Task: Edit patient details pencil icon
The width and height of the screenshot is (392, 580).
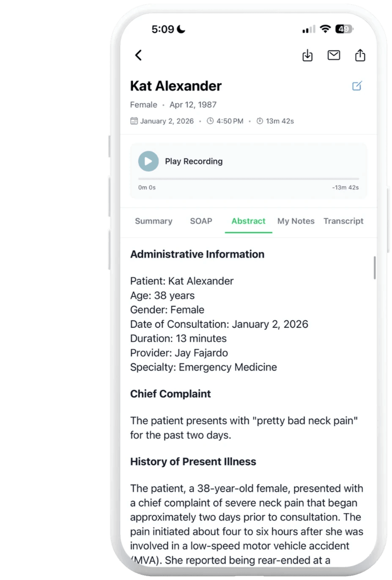Action: [357, 86]
